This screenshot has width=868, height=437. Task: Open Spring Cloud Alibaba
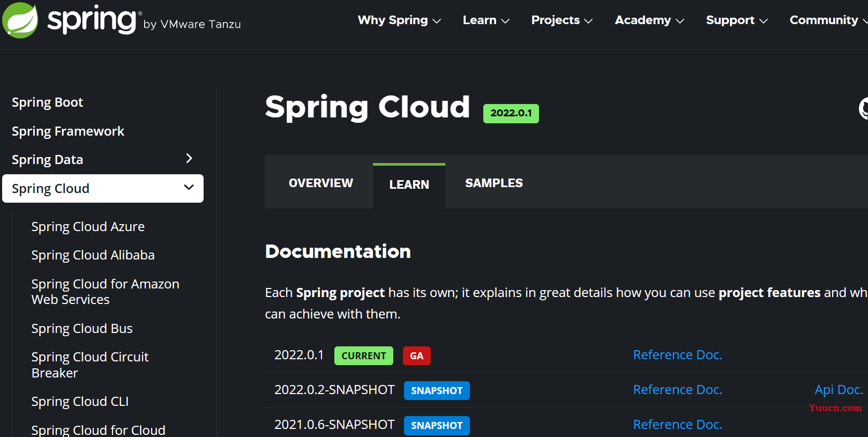pyautogui.click(x=93, y=255)
